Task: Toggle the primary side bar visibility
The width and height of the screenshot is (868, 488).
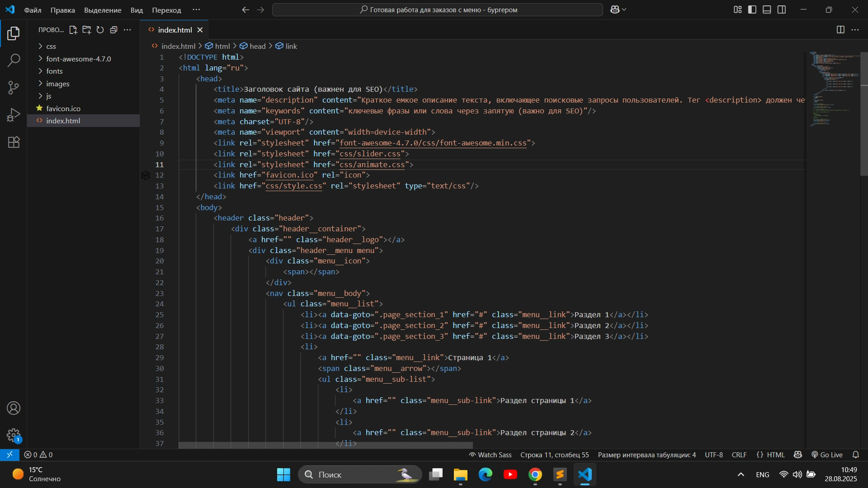Action: click(752, 9)
